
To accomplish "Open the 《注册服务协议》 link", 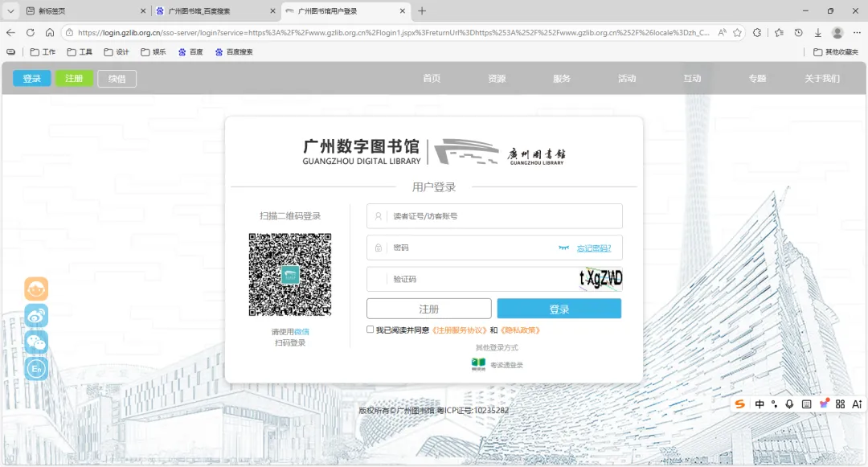I will click(459, 330).
